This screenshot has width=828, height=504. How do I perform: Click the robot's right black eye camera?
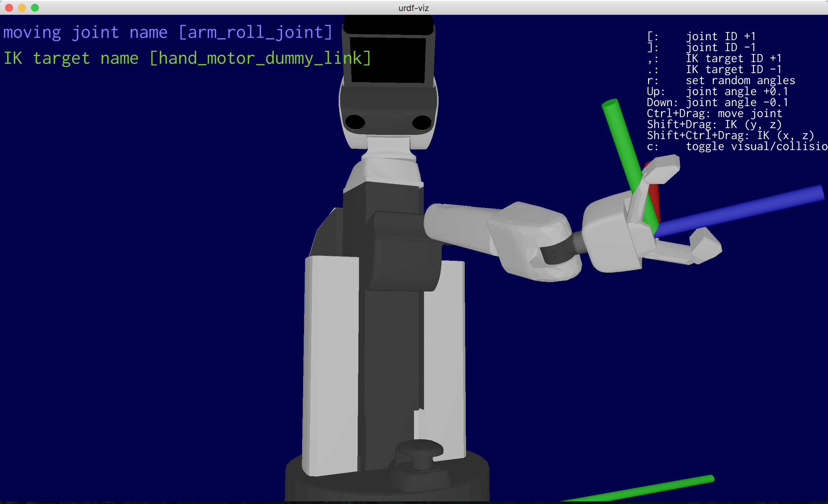(x=422, y=123)
